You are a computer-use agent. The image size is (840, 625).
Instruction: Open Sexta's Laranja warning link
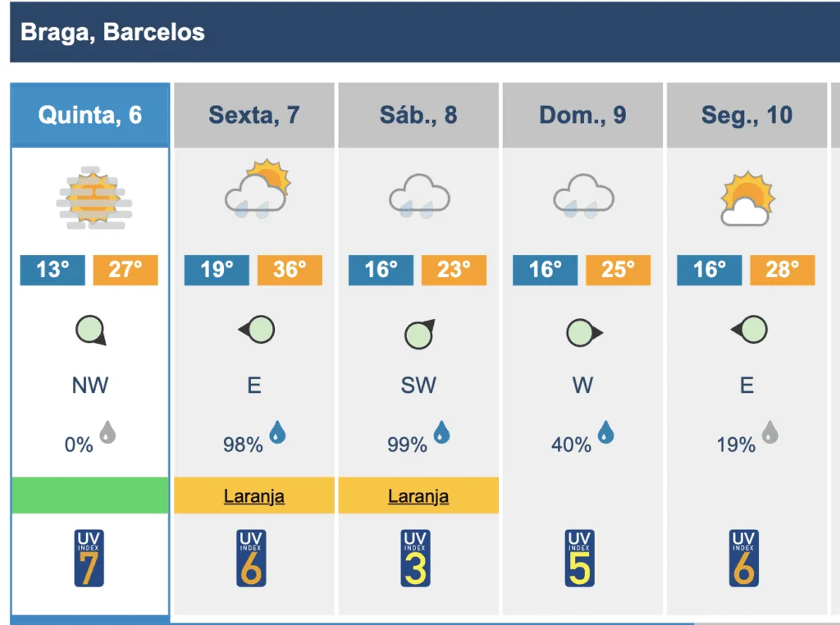(x=254, y=496)
